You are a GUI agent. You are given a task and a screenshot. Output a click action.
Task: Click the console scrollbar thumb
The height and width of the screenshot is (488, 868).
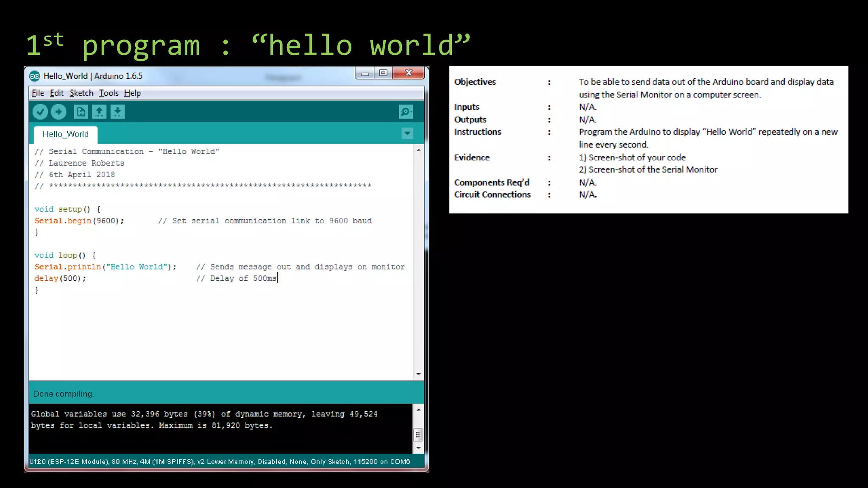coord(418,435)
